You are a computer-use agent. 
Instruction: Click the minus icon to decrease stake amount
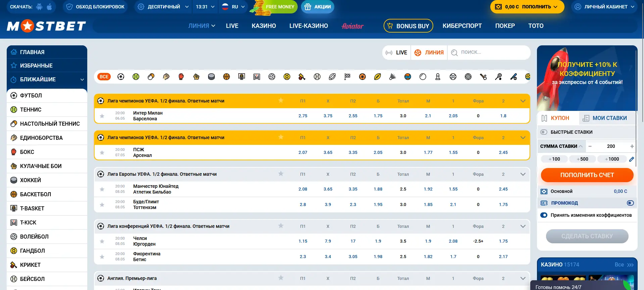coord(590,146)
